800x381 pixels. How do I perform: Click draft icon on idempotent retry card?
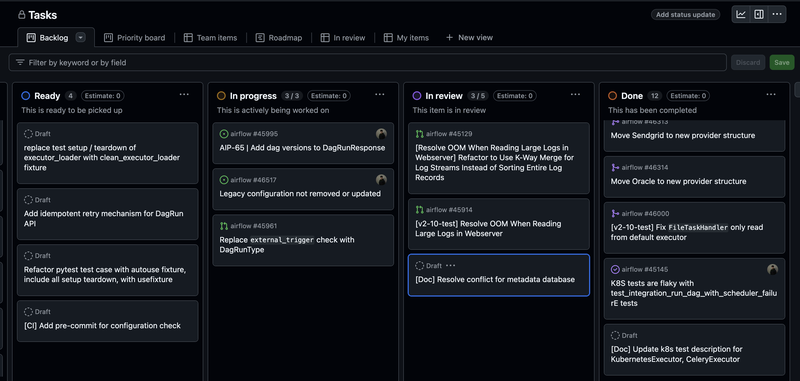pyautogui.click(x=28, y=199)
